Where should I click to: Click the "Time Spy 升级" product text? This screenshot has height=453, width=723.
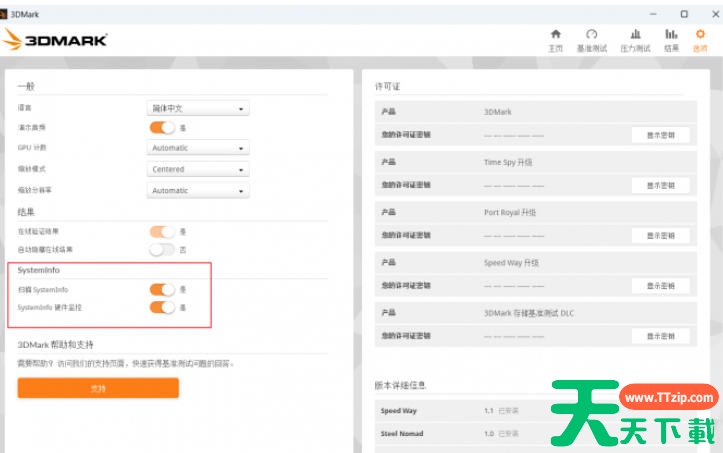click(x=508, y=162)
